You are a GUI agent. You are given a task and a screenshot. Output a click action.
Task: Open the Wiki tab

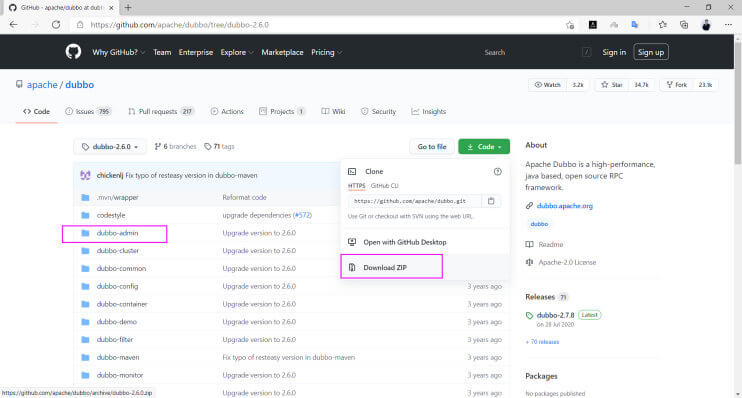[333, 112]
